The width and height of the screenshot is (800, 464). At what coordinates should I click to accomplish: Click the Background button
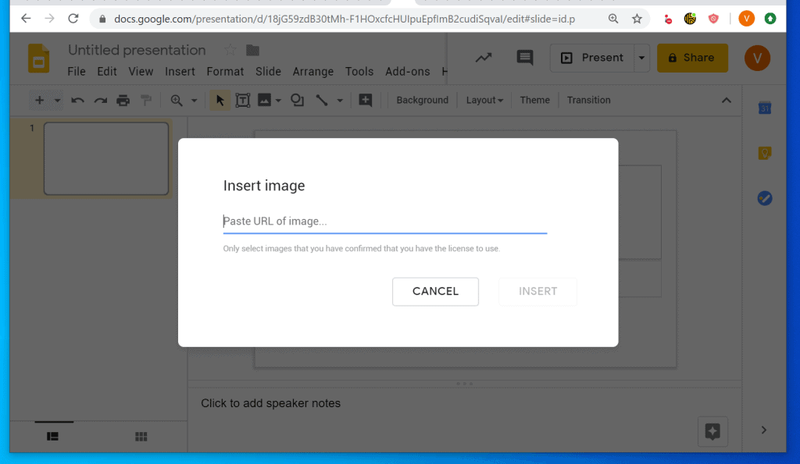click(x=422, y=100)
